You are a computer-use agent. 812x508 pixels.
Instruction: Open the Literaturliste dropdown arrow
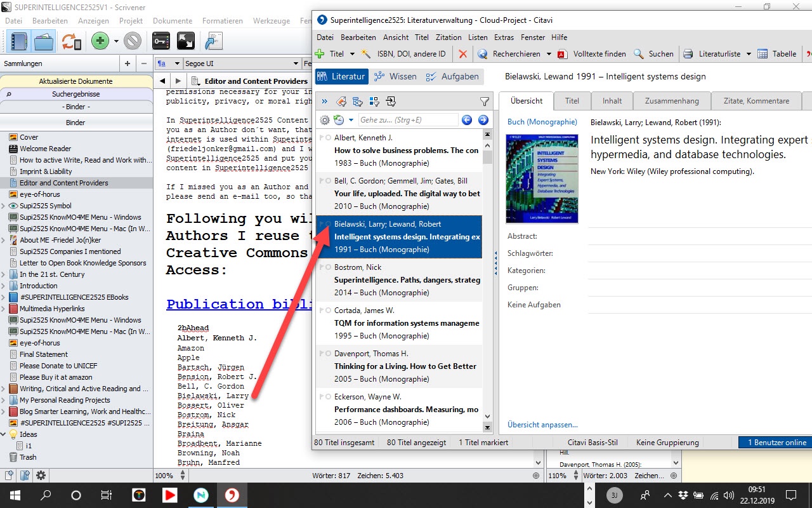coord(749,54)
